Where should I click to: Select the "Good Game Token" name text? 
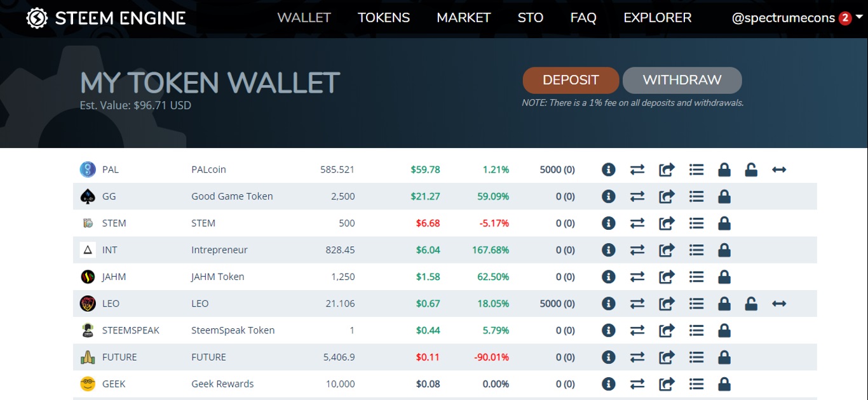(232, 196)
